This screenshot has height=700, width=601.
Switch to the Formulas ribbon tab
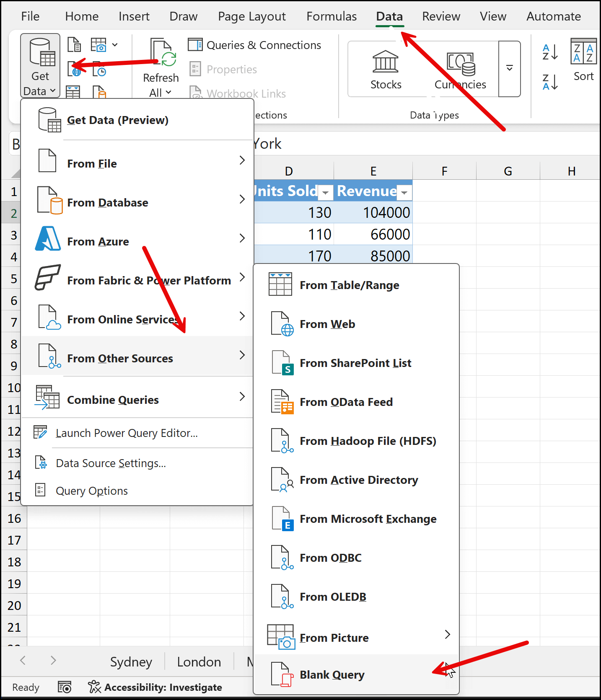[x=332, y=16]
